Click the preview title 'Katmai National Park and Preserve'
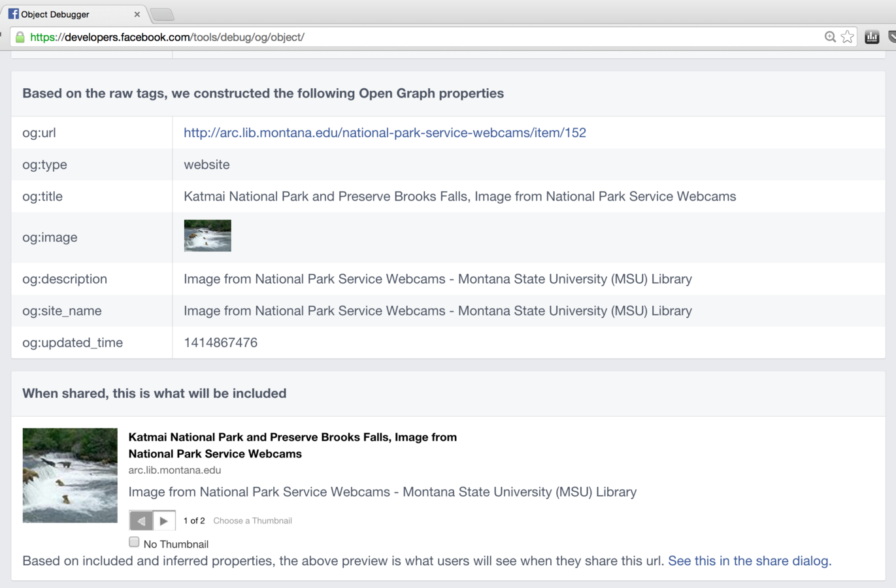The height and width of the screenshot is (588, 896). click(x=293, y=445)
